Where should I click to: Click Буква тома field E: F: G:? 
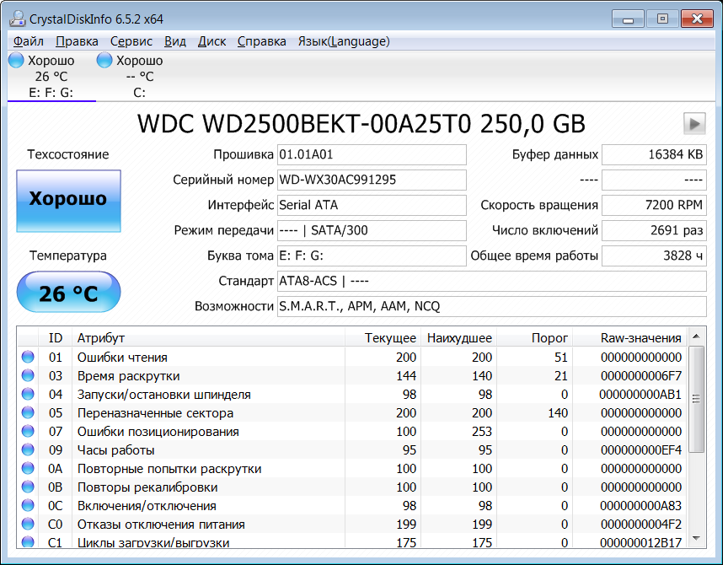pos(372,256)
